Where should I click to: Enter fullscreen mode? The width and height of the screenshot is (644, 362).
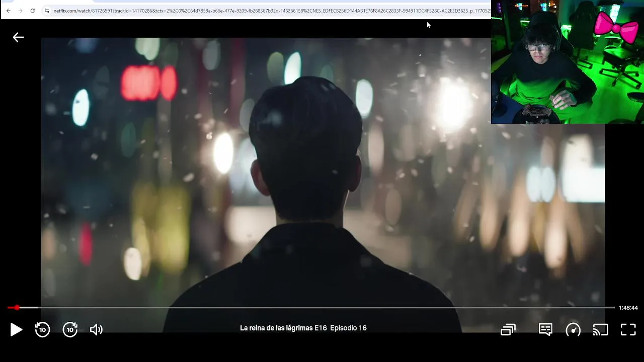(628, 330)
